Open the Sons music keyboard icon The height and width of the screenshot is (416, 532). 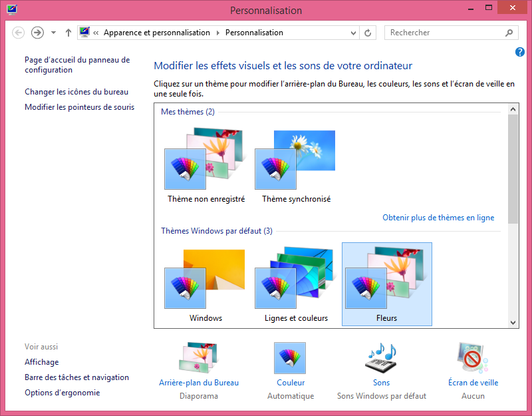pos(382,357)
